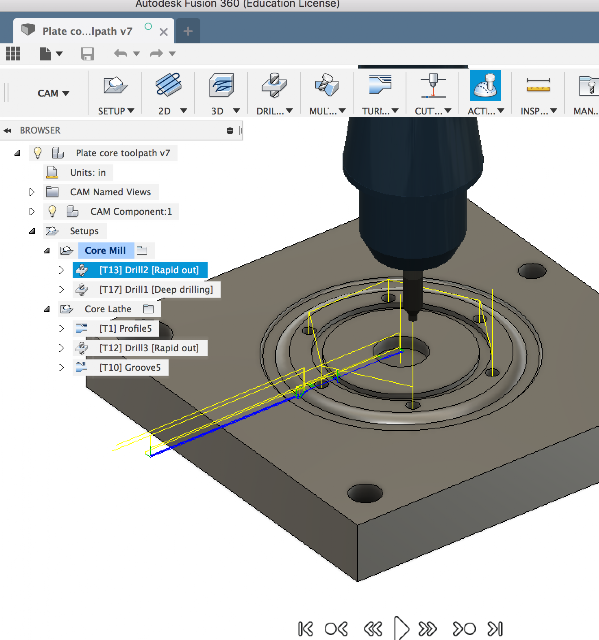Select the Units: in item
Viewport: 599px width, 640px height.
pos(88,173)
